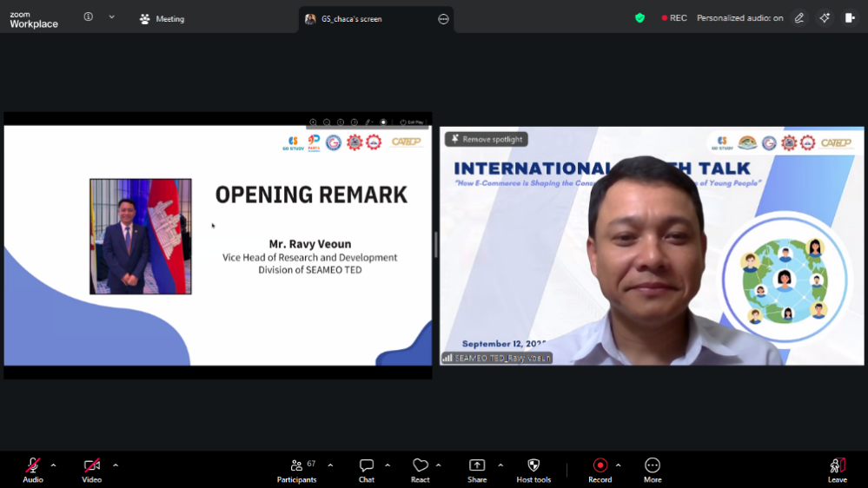Click green encryption shield icon
This screenshot has width=868, height=488.
(640, 18)
